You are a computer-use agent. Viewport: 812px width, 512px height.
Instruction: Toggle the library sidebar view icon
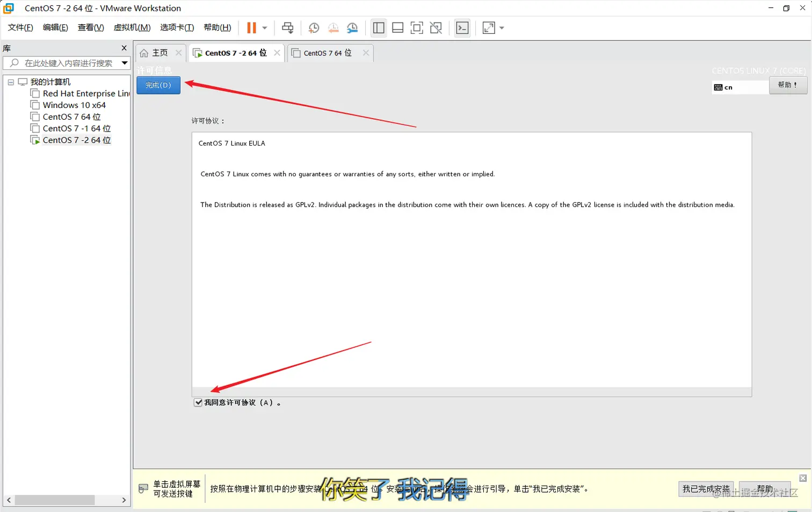click(x=379, y=28)
